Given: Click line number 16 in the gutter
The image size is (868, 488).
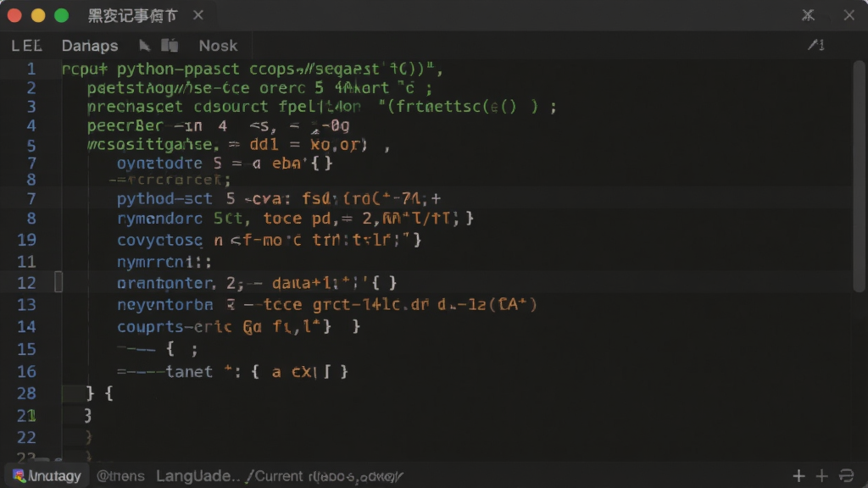Looking at the screenshot, I should click(26, 371).
